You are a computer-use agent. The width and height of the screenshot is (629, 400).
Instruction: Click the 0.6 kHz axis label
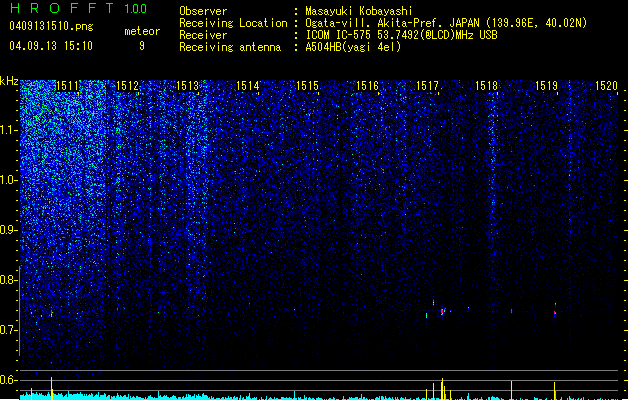pos(8,380)
